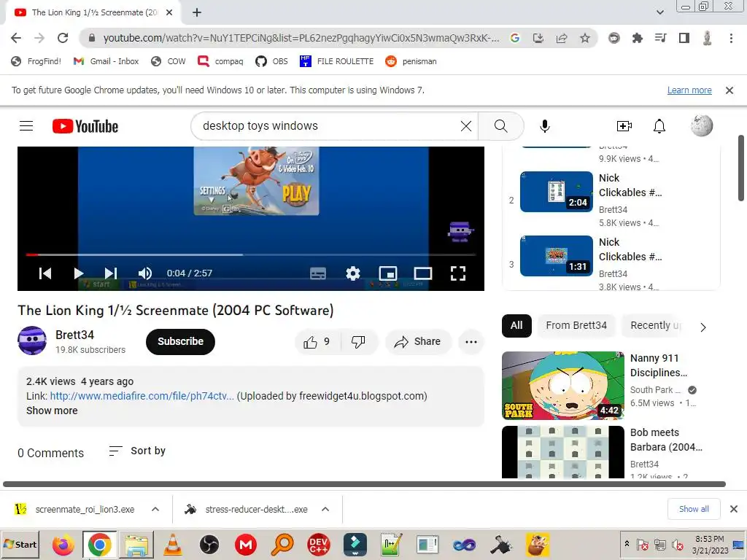Open the mediafire download link
Viewport: 747px width, 560px height.
pyautogui.click(x=142, y=396)
